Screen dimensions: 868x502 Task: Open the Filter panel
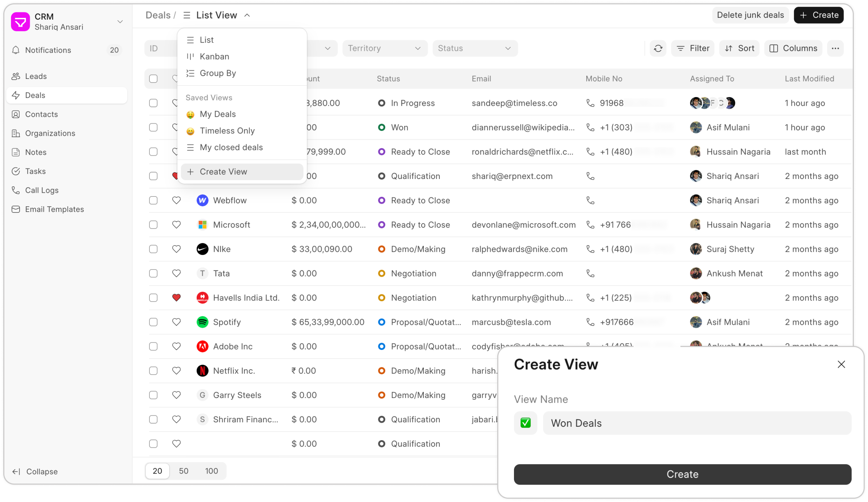click(x=692, y=48)
